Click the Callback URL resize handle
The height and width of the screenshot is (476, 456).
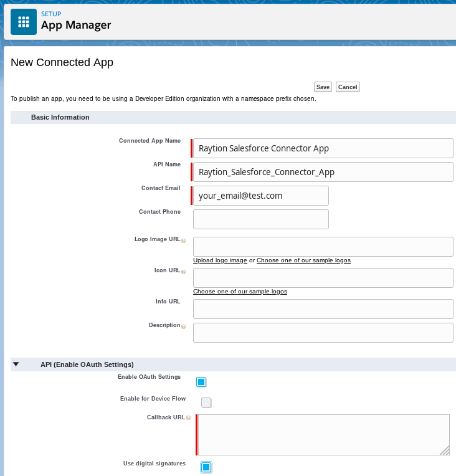[x=445, y=451]
